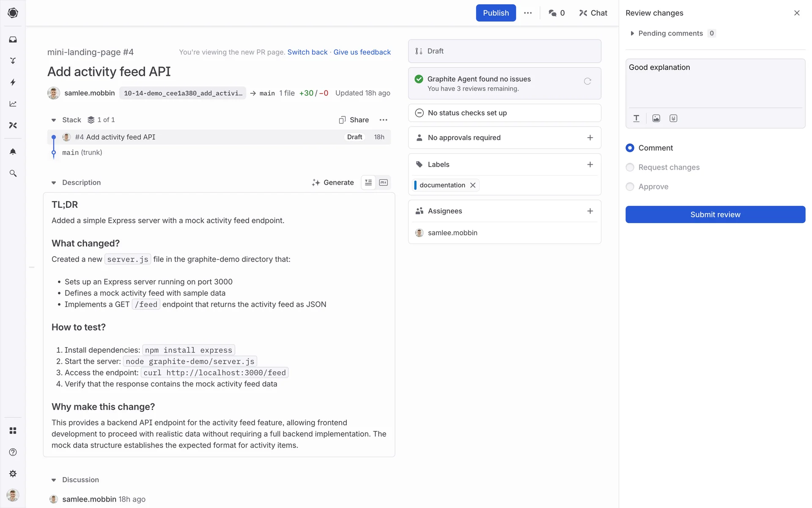This screenshot has height=508, width=812.
Task: Click the Submit review button
Action: coord(715,215)
